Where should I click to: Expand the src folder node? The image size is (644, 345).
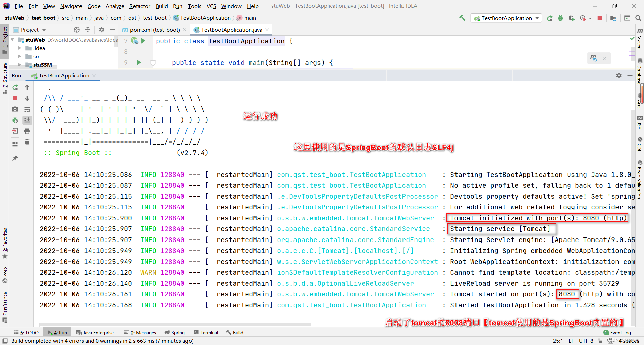(x=19, y=56)
